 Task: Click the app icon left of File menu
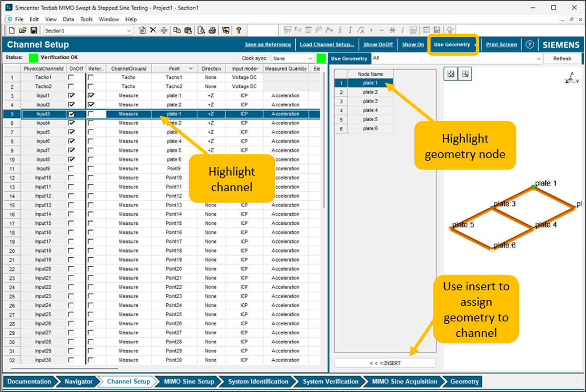pyautogui.click(x=9, y=19)
